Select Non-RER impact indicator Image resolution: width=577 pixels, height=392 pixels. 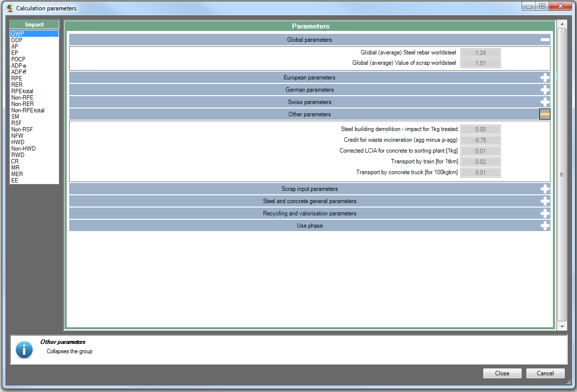click(x=34, y=104)
